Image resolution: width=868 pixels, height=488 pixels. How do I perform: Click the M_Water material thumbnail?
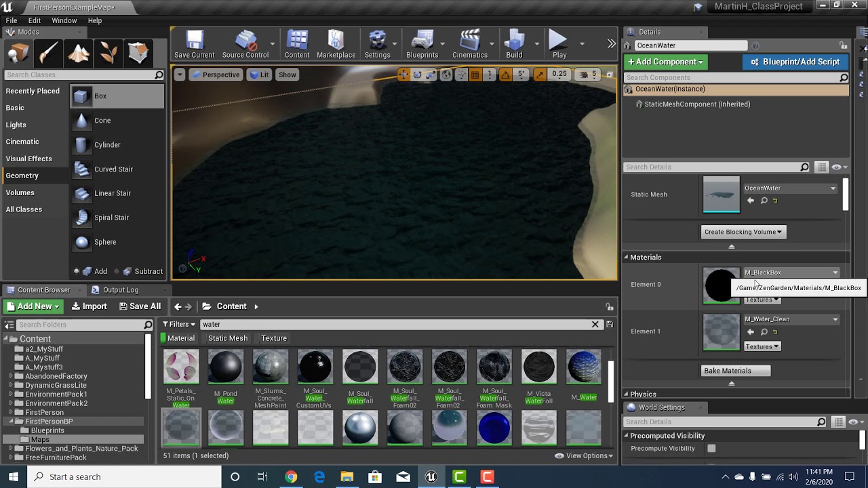pyautogui.click(x=584, y=367)
